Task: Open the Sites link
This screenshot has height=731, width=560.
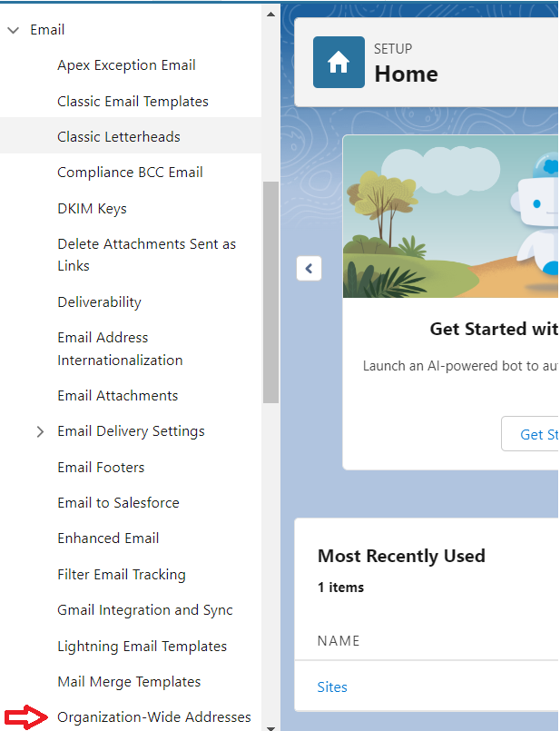Action: [332, 687]
